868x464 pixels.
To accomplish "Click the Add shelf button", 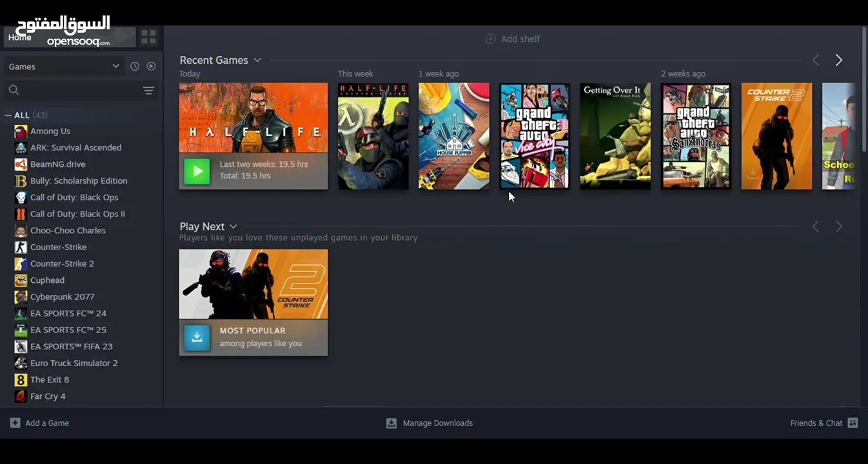I will [x=513, y=39].
